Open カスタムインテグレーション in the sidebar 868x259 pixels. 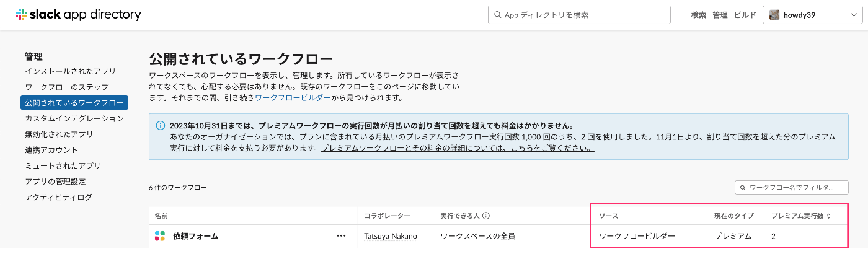coord(74,118)
